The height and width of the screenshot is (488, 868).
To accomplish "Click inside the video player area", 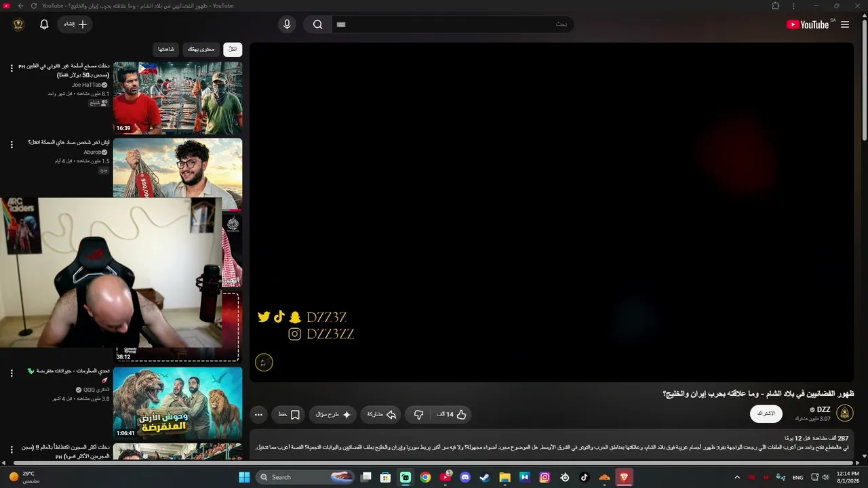I will pyautogui.click(x=551, y=212).
